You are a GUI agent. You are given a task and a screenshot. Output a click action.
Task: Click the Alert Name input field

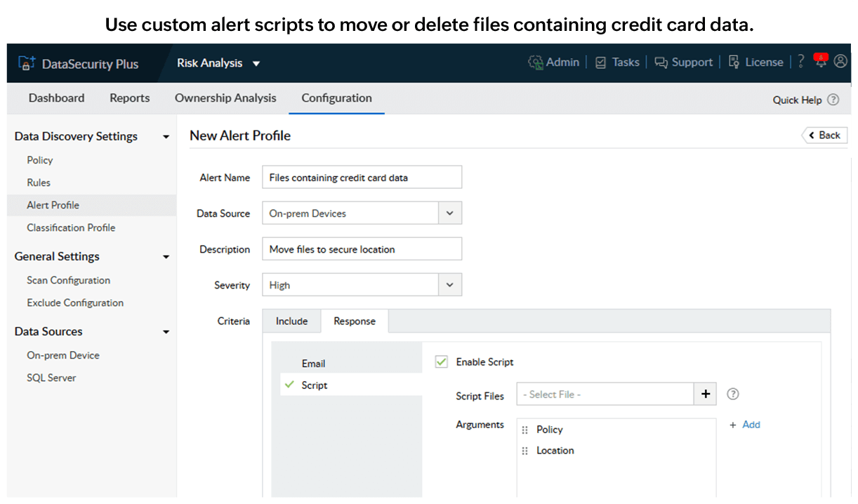[362, 178]
